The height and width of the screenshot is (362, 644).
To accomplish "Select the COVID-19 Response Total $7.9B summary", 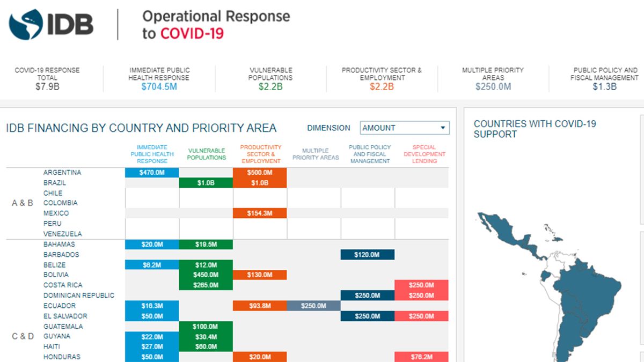I will [x=47, y=78].
